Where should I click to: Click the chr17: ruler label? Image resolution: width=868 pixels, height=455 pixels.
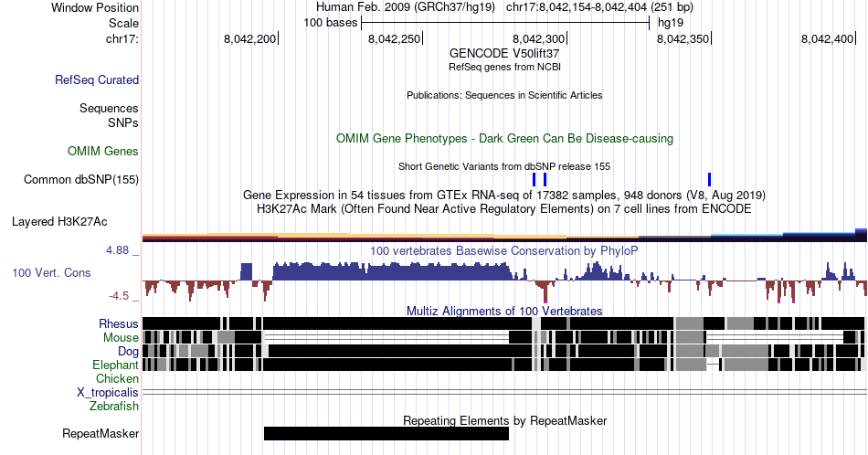[122, 38]
